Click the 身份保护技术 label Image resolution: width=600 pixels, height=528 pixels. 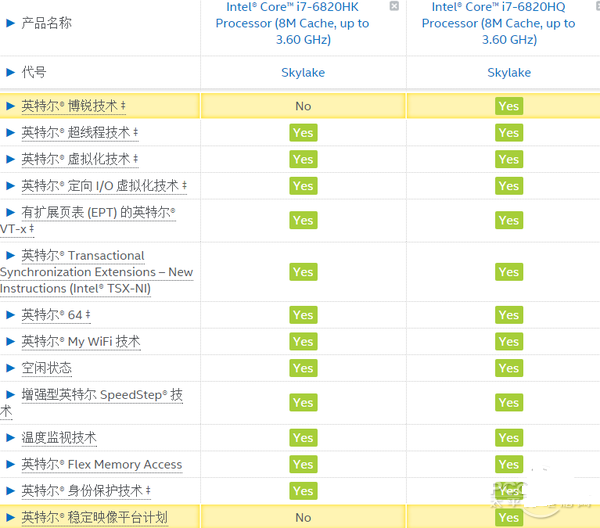[x=86, y=491]
